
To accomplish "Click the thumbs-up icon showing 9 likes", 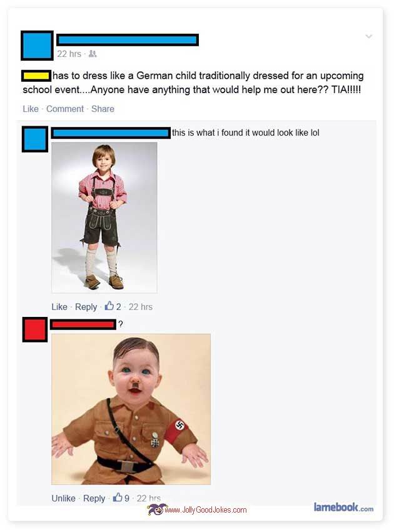I will pyautogui.click(x=118, y=498).
